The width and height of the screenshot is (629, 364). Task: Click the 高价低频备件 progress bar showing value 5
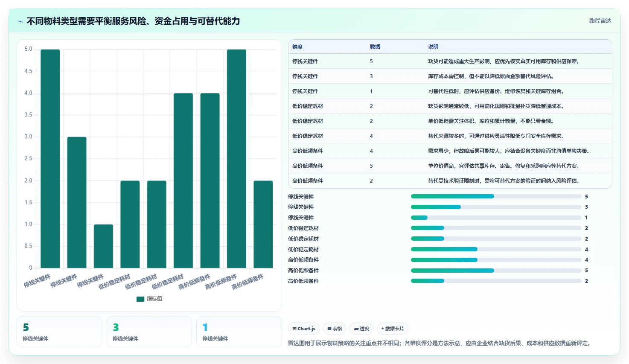(496, 271)
